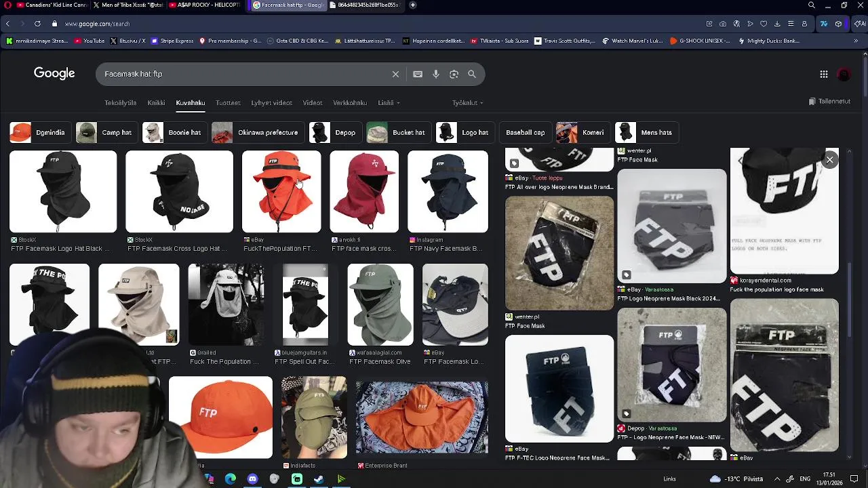Open the orange eBay FuckThePopulation hat image
The image size is (868, 488).
(x=281, y=192)
